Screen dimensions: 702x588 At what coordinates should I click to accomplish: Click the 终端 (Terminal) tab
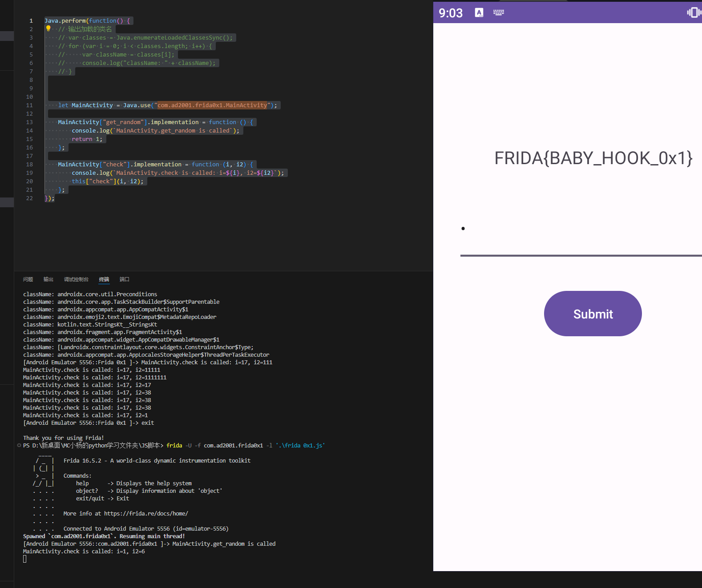104,279
